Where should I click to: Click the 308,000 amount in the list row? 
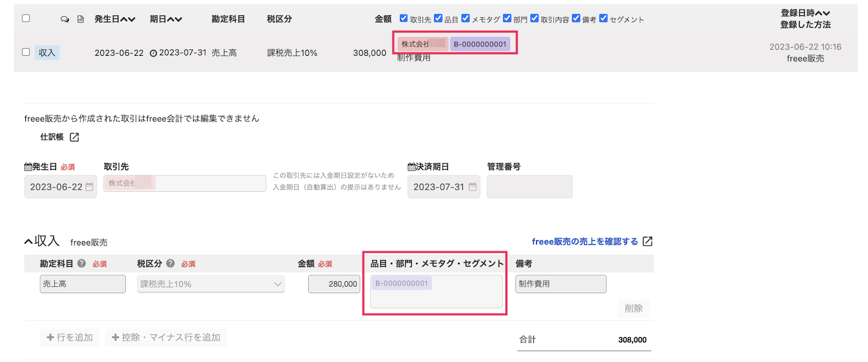pos(369,53)
